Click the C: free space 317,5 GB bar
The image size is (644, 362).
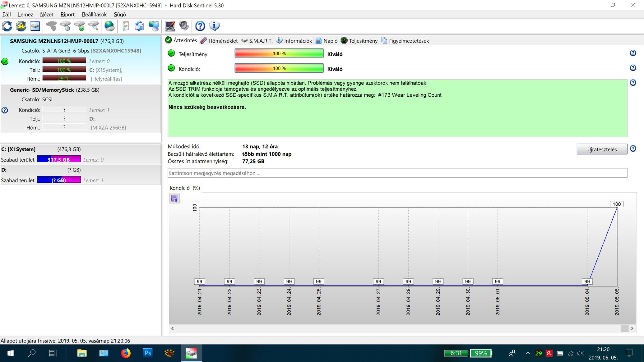pos(59,159)
